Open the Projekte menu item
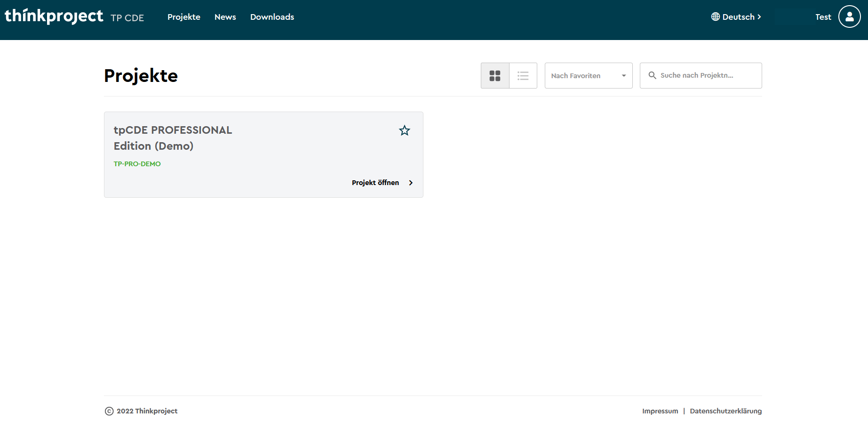This screenshot has height=428, width=868. pyautogui.click(x=184, y=17)
